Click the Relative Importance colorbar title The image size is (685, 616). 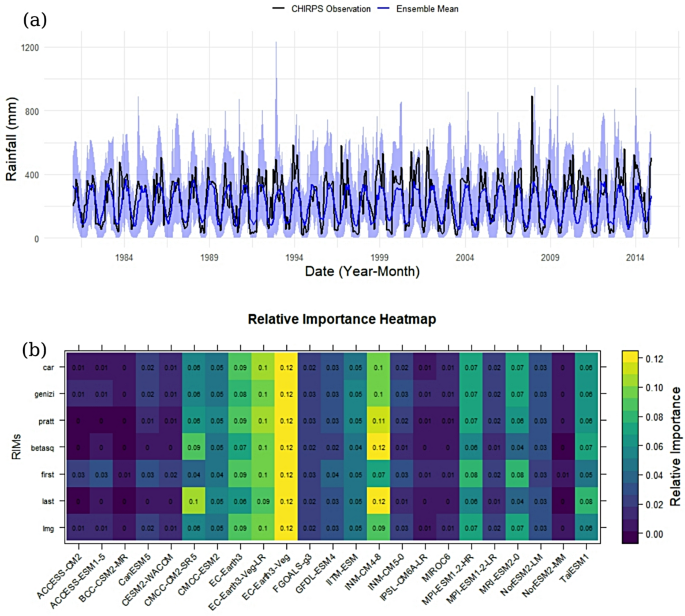(675, 446)
